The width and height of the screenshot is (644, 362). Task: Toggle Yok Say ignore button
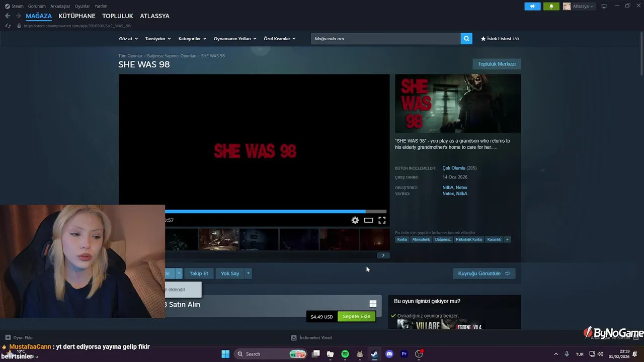[230, 274]
